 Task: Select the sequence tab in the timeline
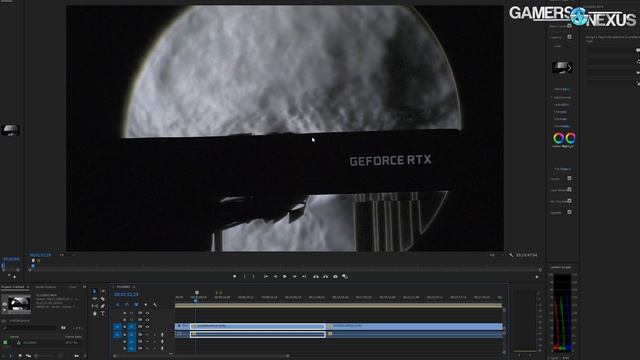tap(123, 287)
